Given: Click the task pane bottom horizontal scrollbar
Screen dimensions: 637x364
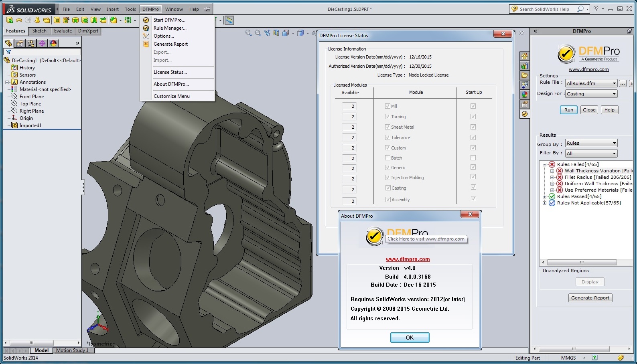Looking at the screenshot, I should (574, 349).
